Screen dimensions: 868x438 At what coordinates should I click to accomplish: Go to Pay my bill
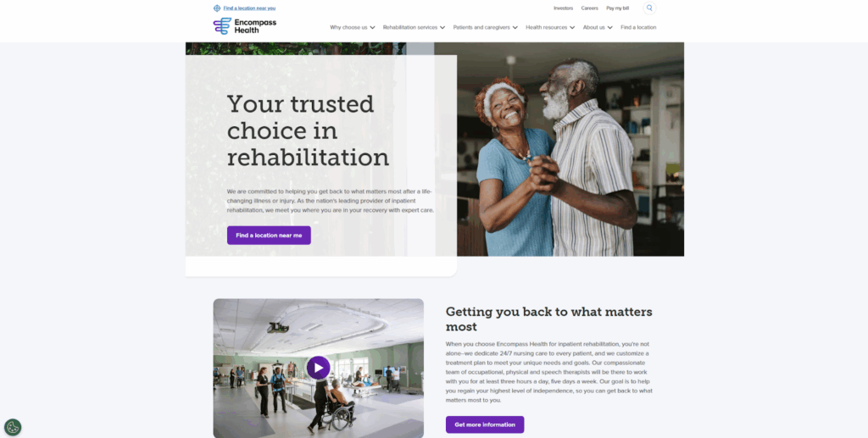[617, 8]
